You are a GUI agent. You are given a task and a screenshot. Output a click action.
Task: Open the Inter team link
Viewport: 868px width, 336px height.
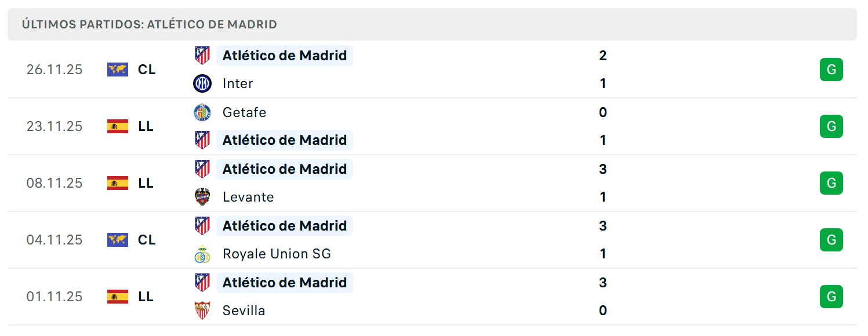pyautogui.click(x=238, y=83)
